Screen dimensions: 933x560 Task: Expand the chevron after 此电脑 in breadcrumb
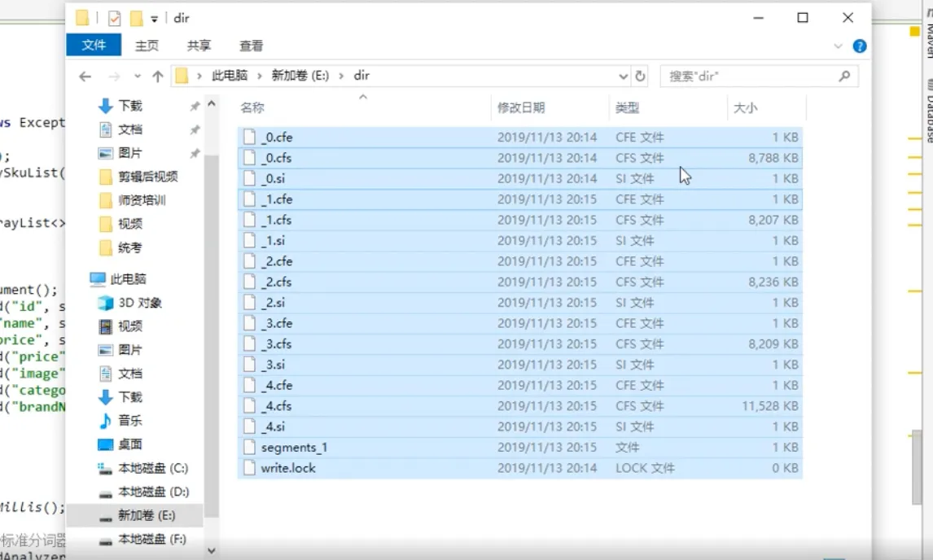(x=260, y=76)
